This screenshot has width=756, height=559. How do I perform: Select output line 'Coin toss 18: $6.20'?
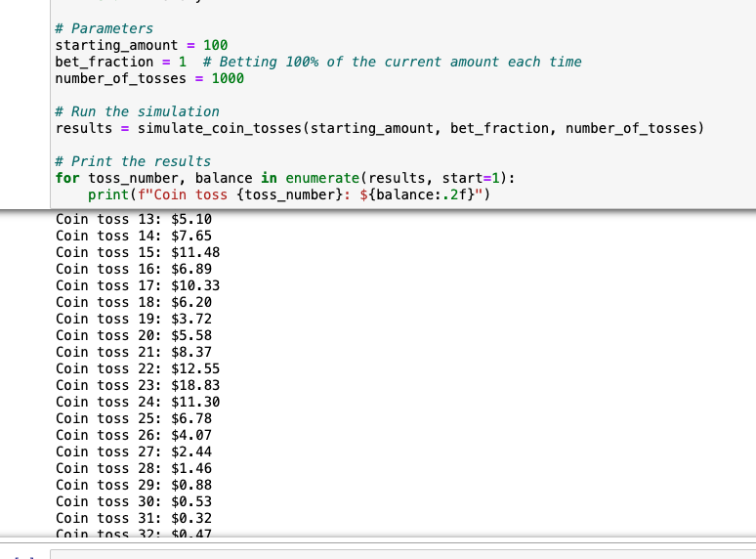[134, 302]
